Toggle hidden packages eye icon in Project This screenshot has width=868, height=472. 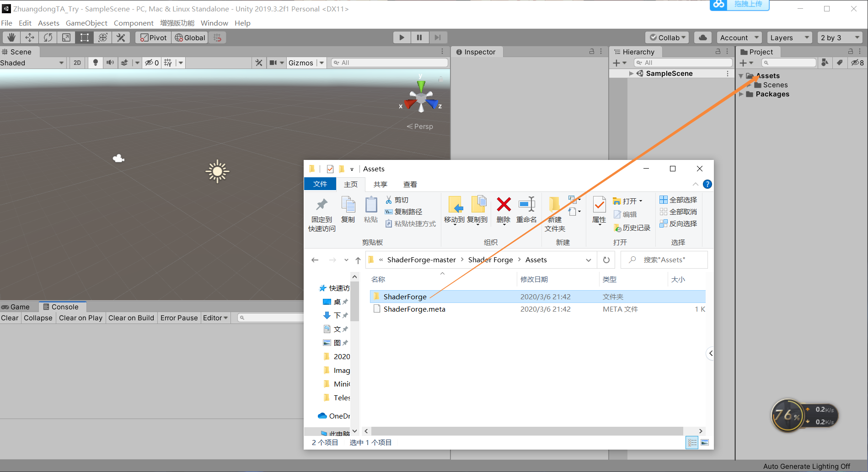click(857, 63)
